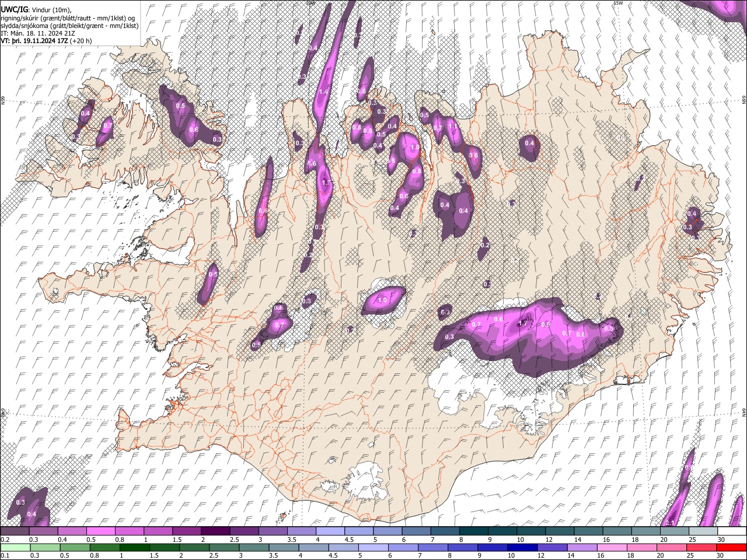Click the '1.1' snowfall value label

[x=452, y=126]
